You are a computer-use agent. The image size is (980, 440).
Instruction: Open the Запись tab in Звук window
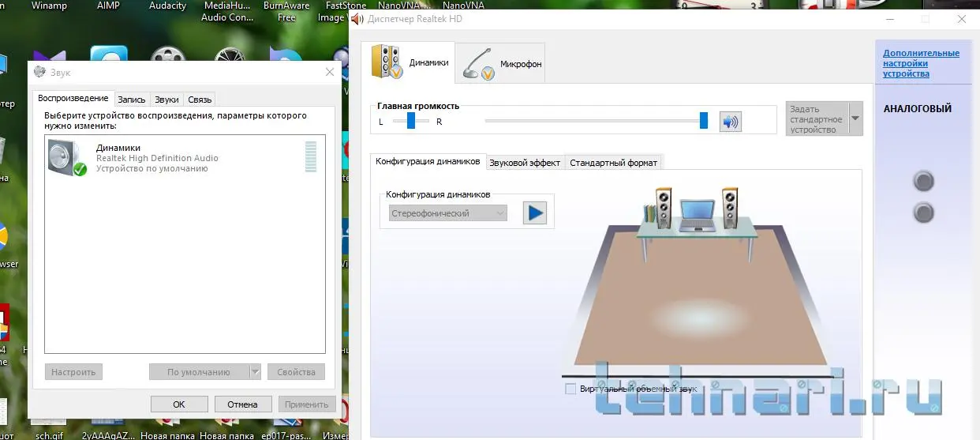(132, 100)
